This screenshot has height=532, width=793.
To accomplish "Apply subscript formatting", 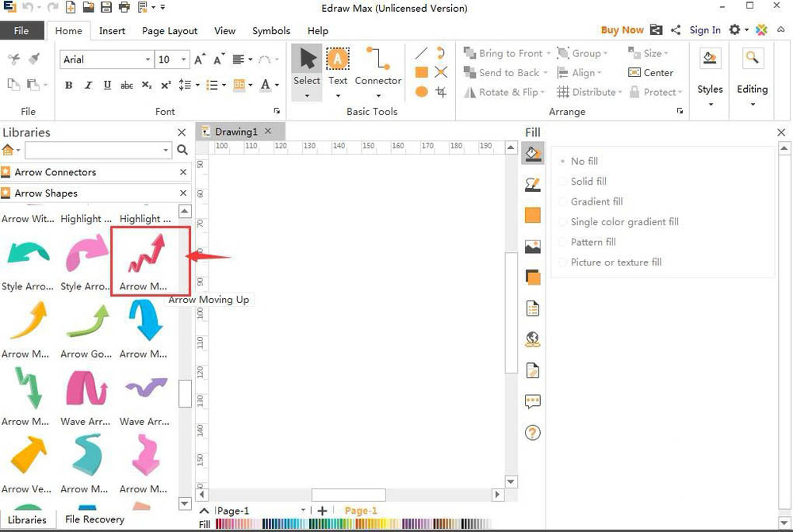I will pyautogui.click(x=146, y=85).
